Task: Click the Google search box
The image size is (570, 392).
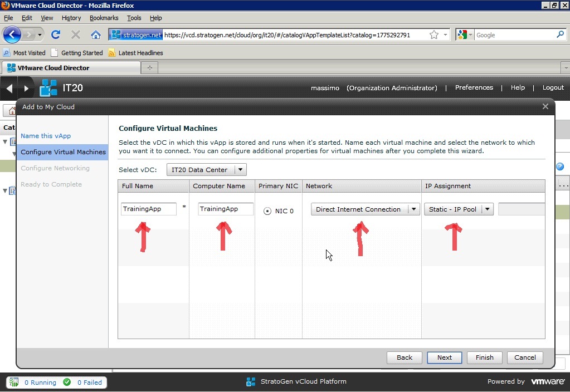Action: [515, 35]
